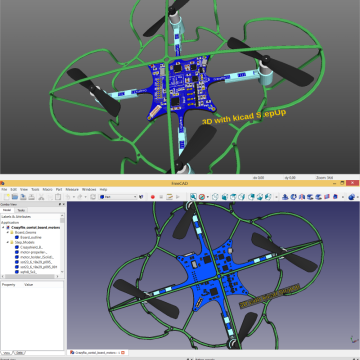Screen dimensions: 360x360
Task: Set Bottom view cube icon
Action: click(x=260, y=197)
